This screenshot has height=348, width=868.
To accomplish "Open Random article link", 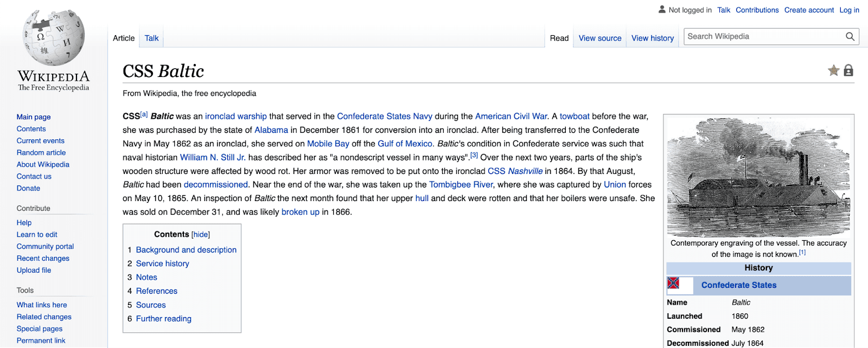I will pos(41,152).
